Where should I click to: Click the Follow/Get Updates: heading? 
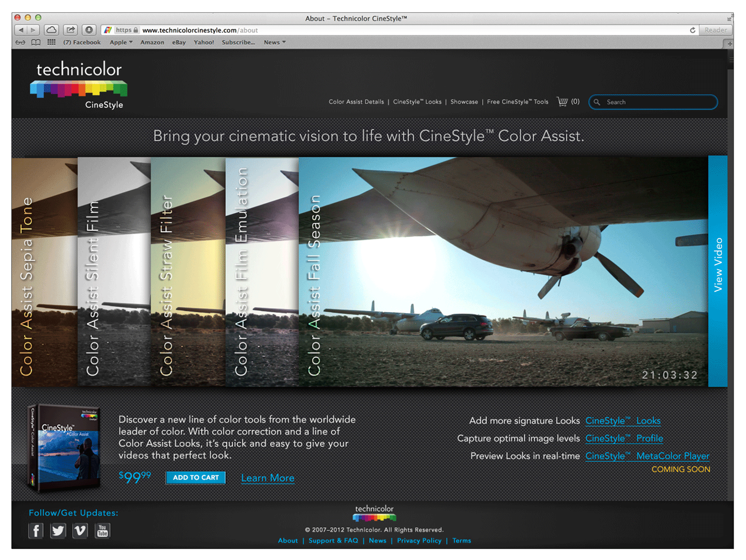pos(74,513)
